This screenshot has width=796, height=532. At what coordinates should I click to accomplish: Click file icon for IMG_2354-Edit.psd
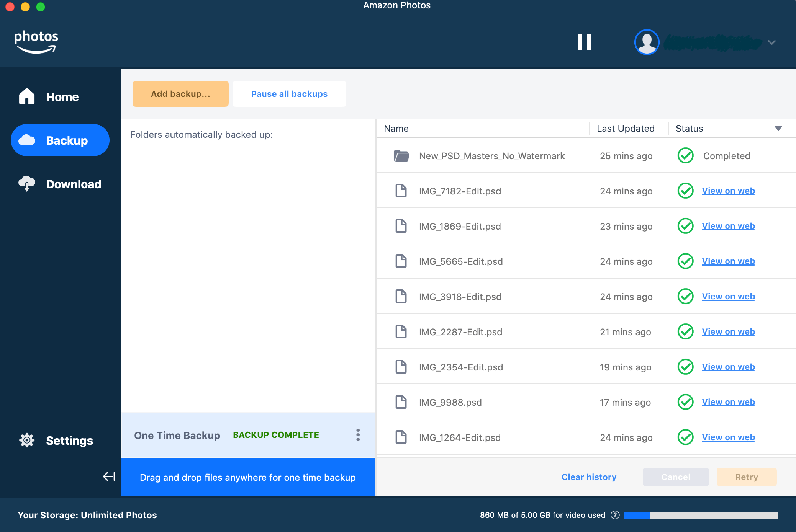click(x=401, y=367)
